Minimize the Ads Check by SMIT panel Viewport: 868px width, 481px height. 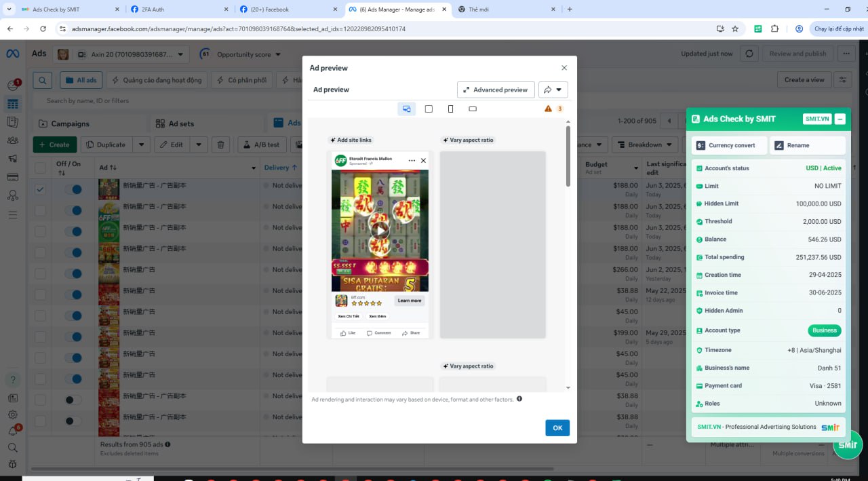[x=840, y=119]
